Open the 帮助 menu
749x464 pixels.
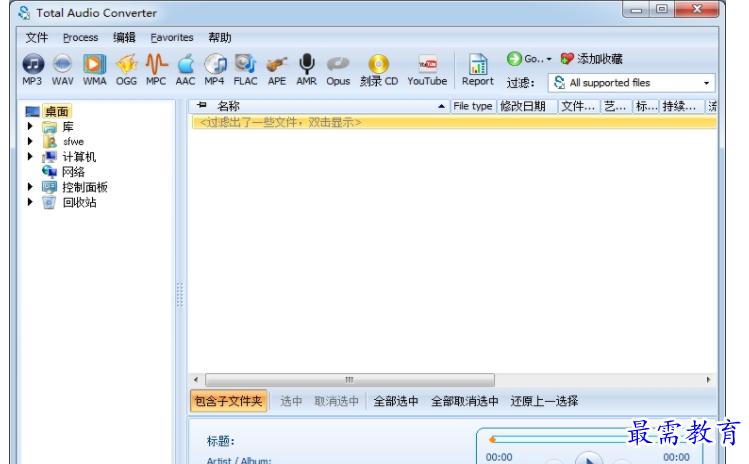(x=220, y=37)
